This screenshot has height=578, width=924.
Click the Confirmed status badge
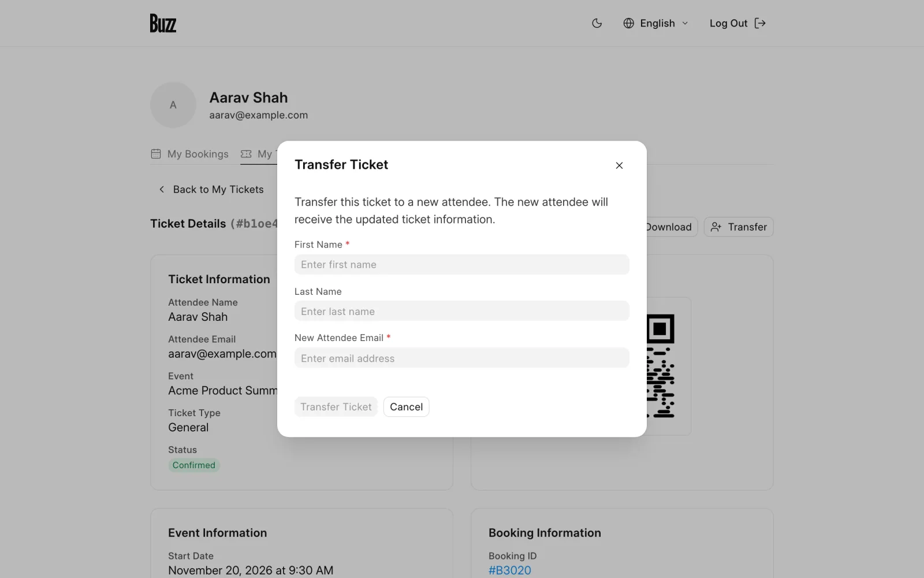coord(193,465)
